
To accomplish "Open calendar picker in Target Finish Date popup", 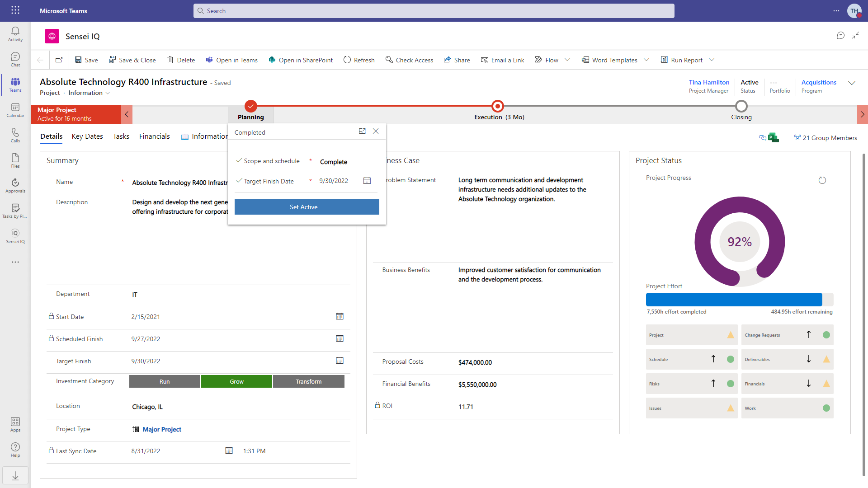I will [367, 181].
